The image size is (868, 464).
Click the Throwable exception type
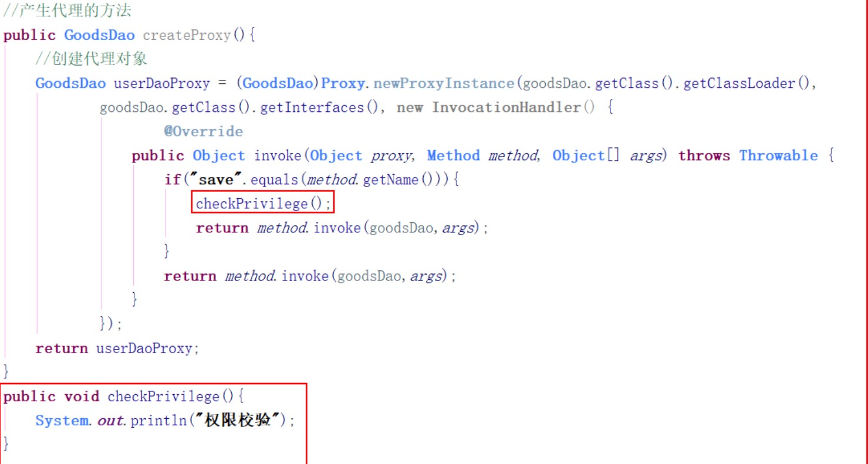coord(778,155)
